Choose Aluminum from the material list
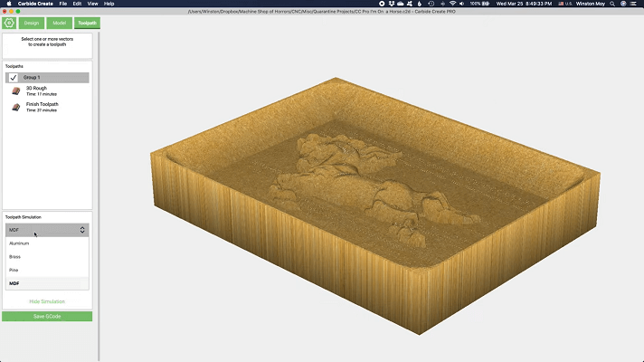Viewport: 644px width, 362px height. (19, 243)
